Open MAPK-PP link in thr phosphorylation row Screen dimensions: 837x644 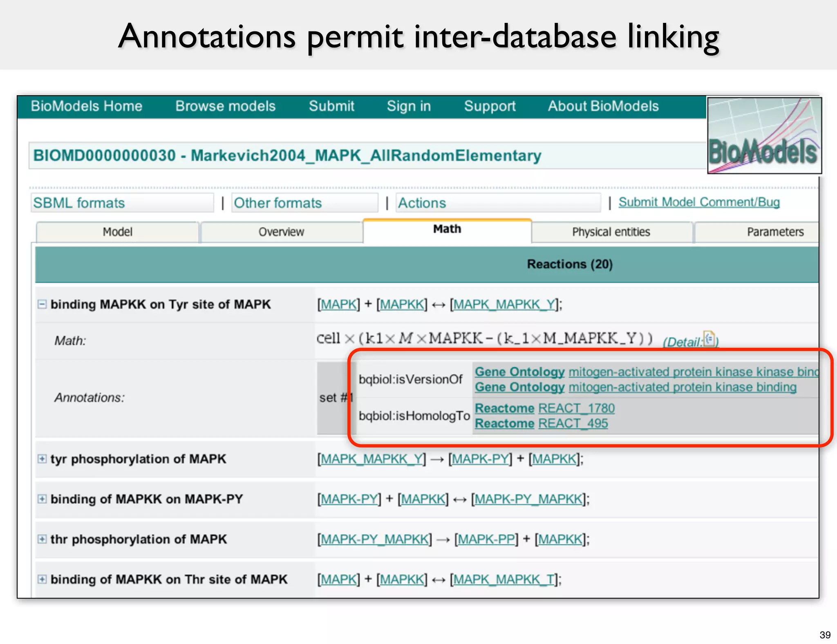pyautogui.click(x=486, y=539)
